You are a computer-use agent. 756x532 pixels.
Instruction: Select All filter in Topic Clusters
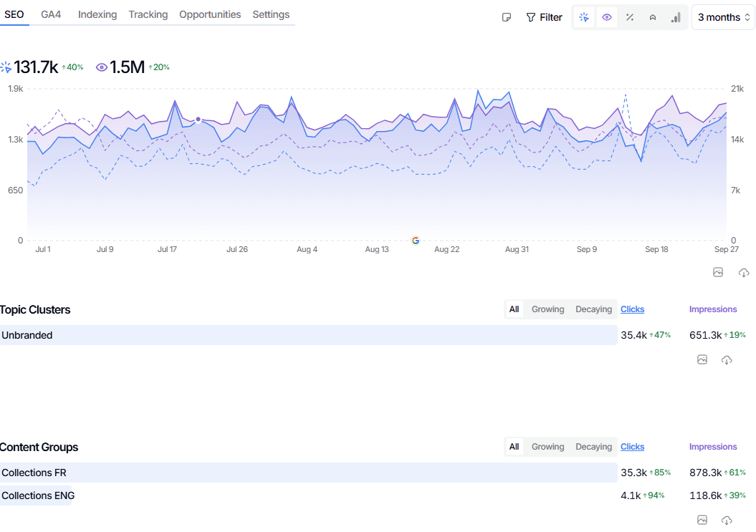coord(514,309)
